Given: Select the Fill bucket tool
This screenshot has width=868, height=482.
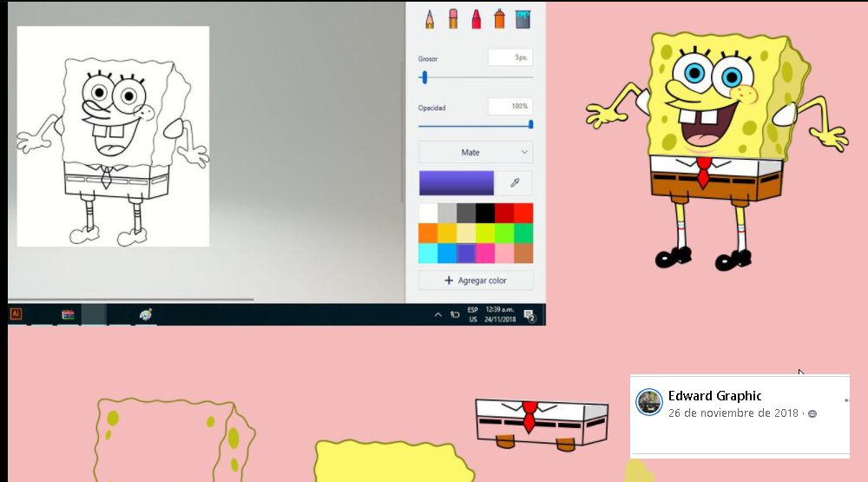Looking at the screenshot, I should [x=523, y=19].
